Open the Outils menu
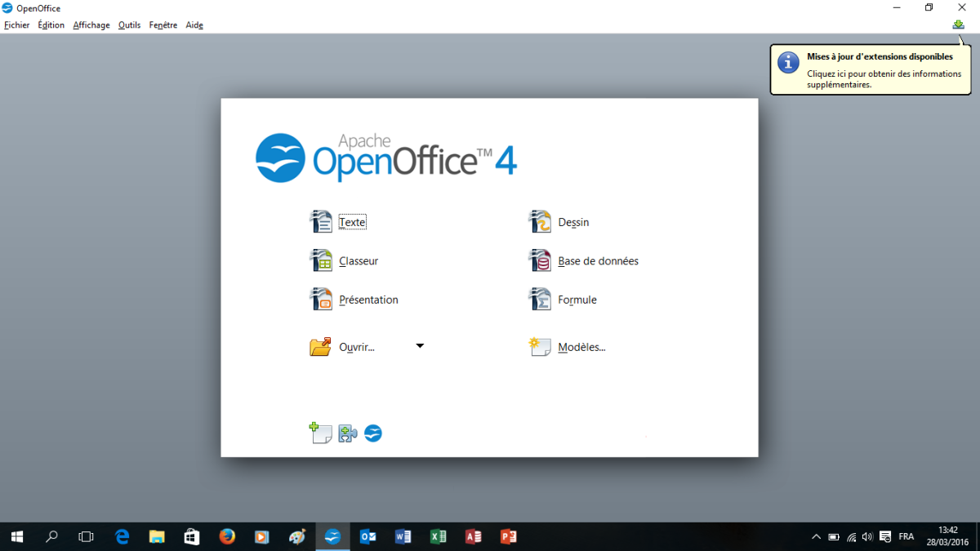This screenshot has height=551, width=980. click(129, 25)
